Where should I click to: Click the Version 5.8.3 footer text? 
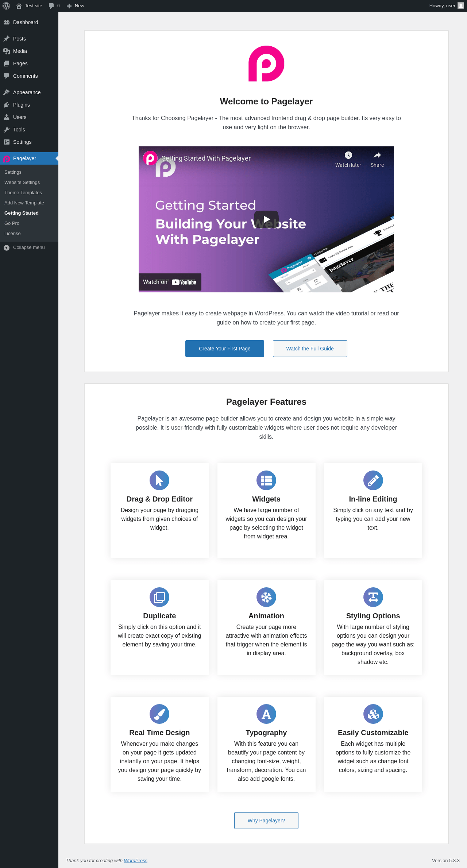[x=446, y=861]
